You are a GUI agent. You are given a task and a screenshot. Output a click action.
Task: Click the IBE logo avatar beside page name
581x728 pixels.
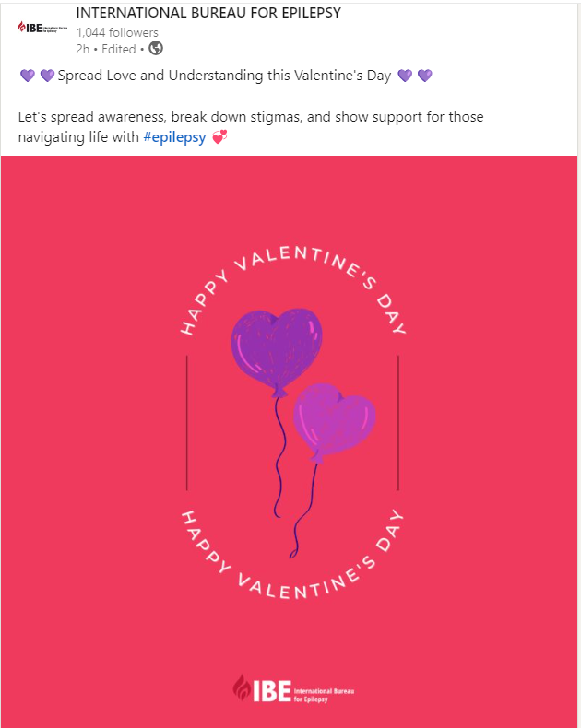coord(42,29)
